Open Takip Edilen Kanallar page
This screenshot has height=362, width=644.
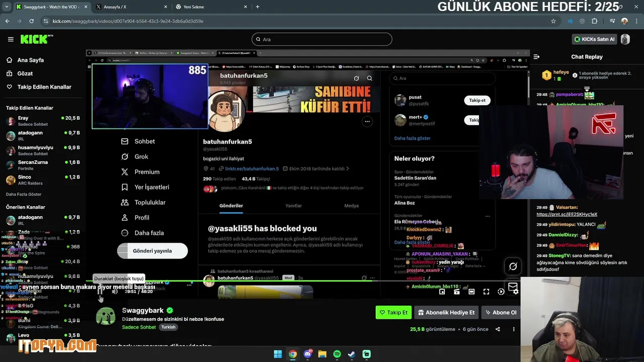[44, 87]
